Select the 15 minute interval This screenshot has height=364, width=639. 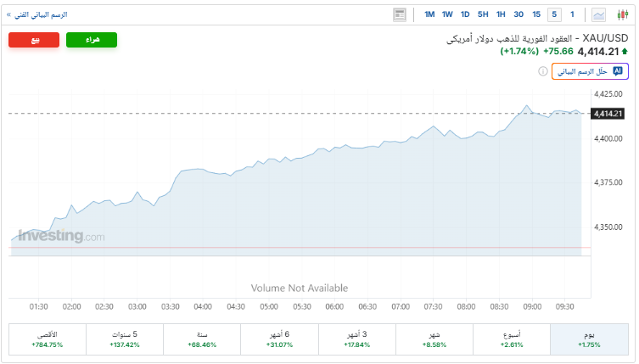pos(536,14)
